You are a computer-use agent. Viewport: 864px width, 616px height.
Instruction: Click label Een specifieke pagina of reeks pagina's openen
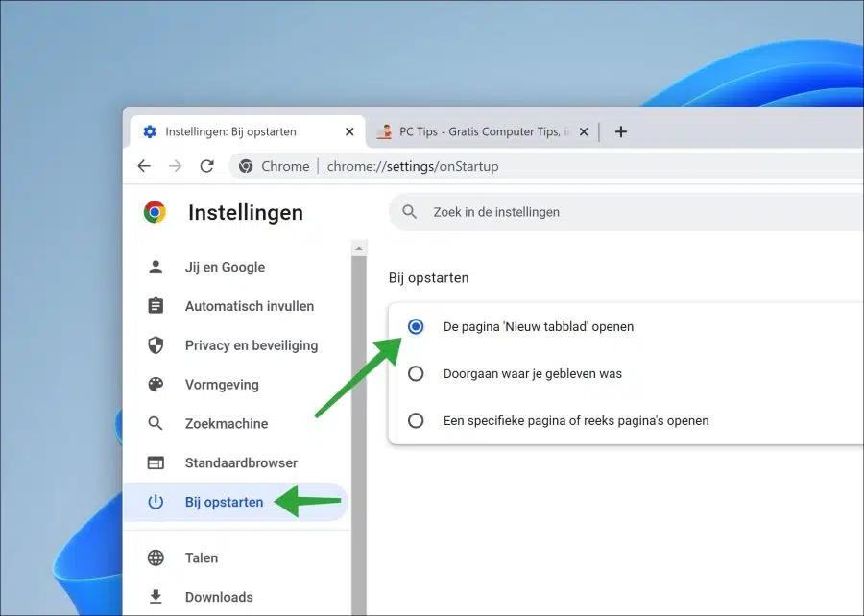point(576,421)
